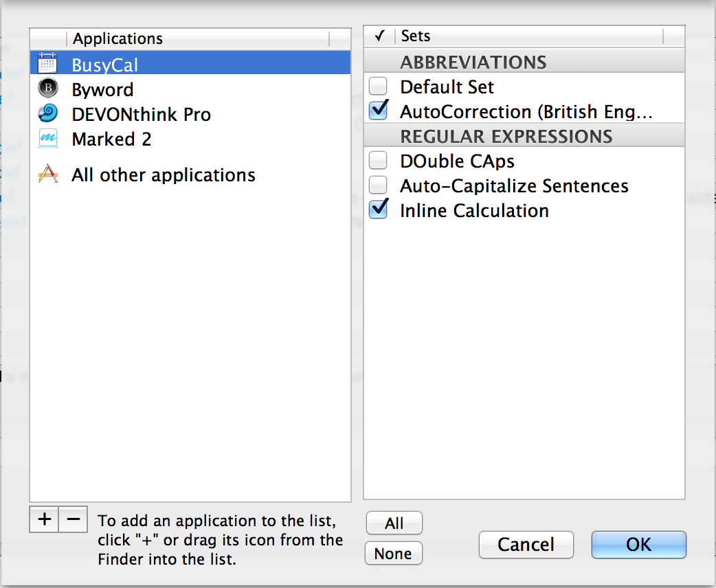This screenshot has width=716, height=588.
Task: Enable the DOuble CAps checkbox
Action: click(378, 160)
